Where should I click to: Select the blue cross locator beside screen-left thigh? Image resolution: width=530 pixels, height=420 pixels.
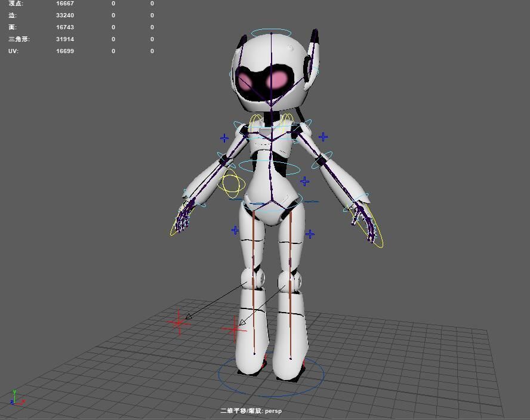pos(235,230)
